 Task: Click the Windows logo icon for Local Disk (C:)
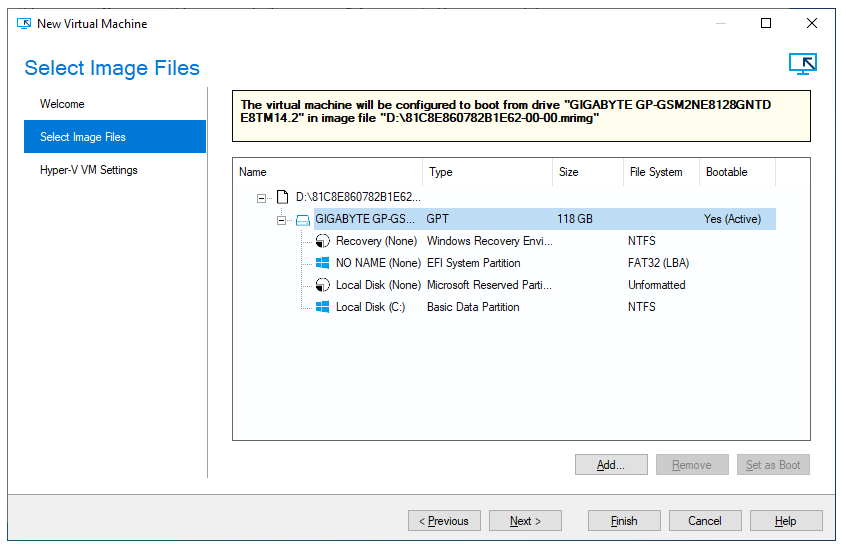[322, 307]
